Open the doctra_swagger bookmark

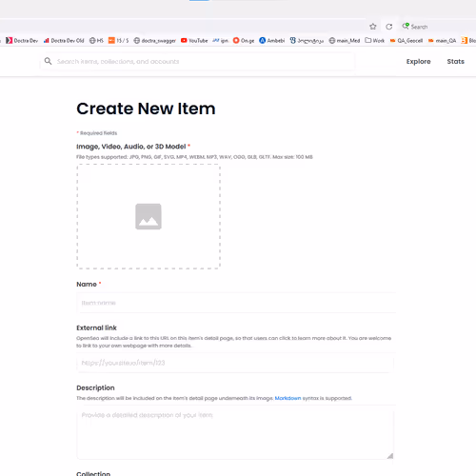[155, 41]
